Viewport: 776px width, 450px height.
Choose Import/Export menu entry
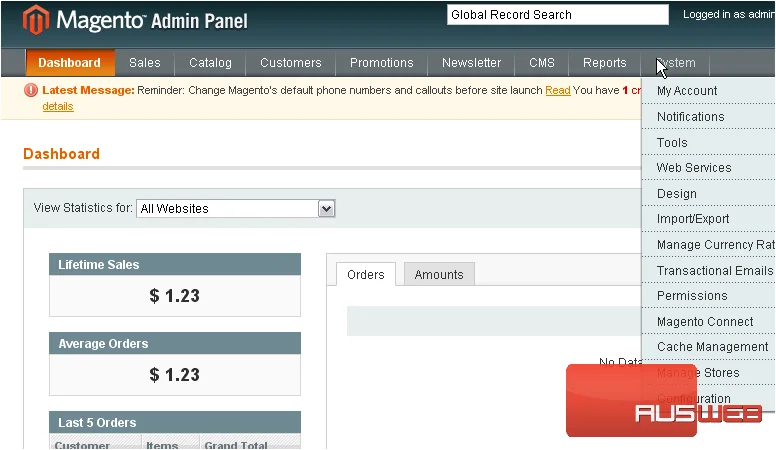(x=709, y=219)
